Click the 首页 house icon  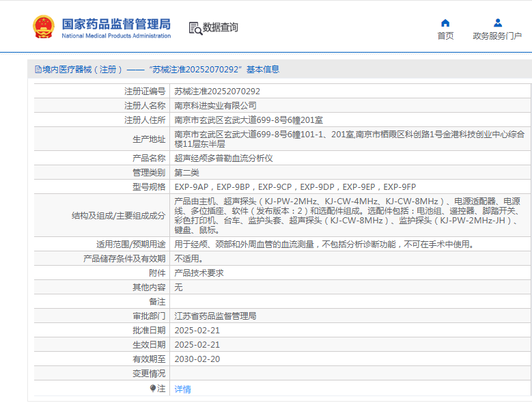[445, 23]
